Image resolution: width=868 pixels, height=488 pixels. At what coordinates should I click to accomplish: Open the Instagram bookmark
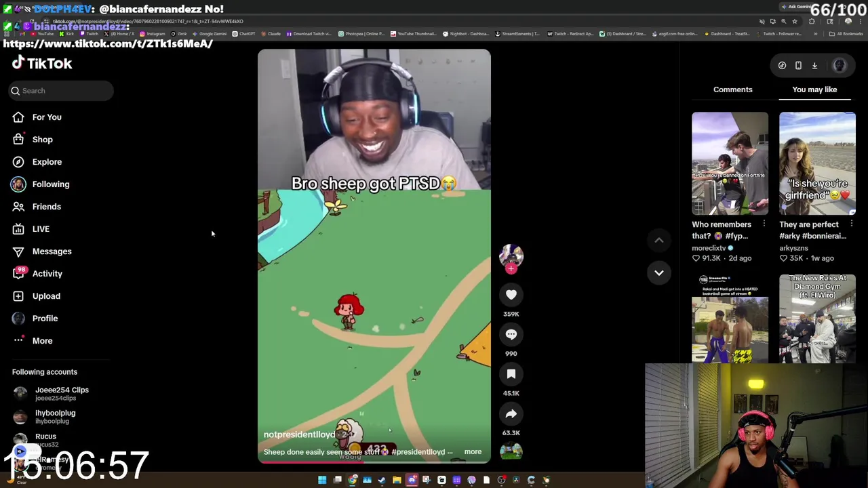151,34
